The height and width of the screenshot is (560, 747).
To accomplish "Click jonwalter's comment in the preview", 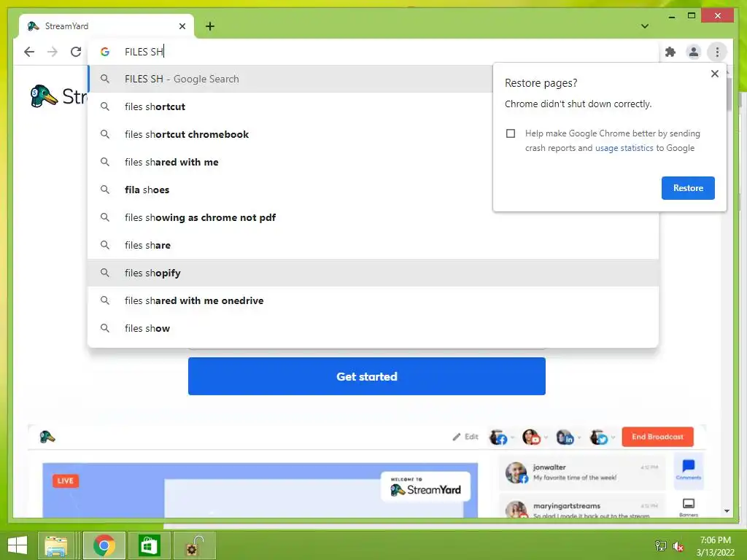I will click(582, 472).
